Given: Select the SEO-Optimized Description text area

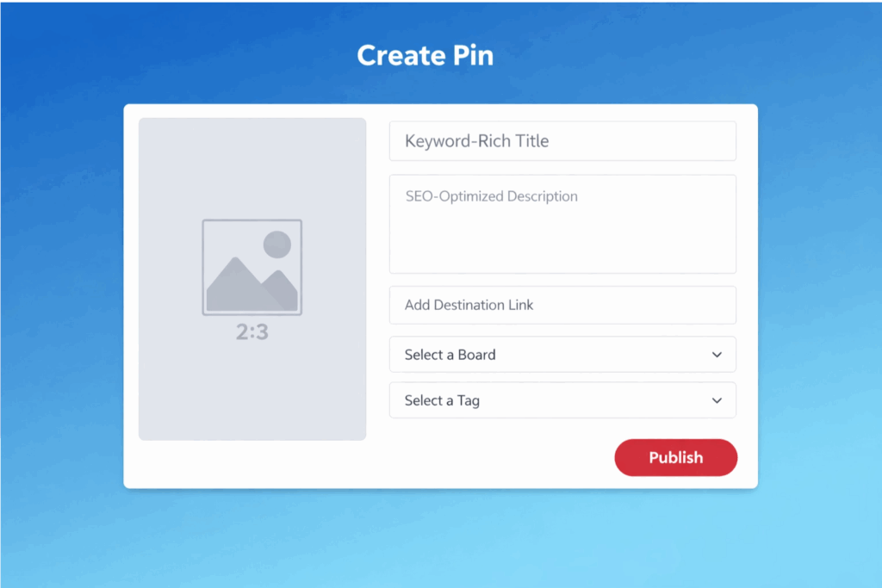Looking at the screenshot, I should point(562,224).
